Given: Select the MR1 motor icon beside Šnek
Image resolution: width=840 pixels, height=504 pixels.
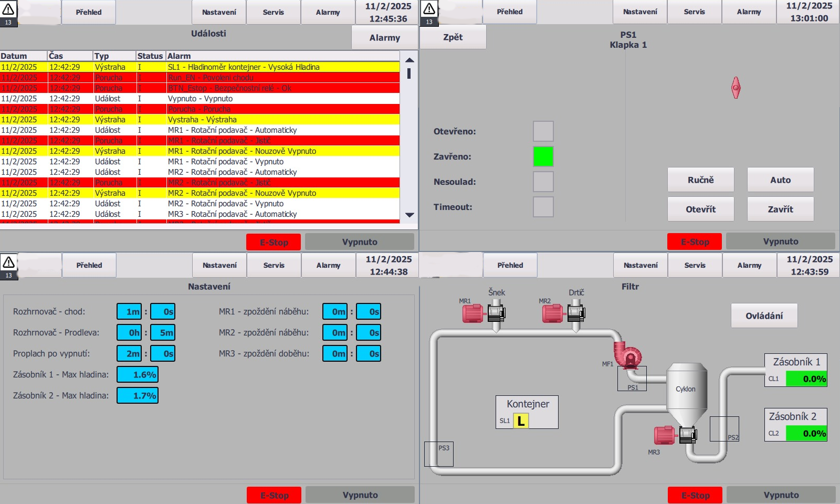Looking at the screenshot, I should pos(472,313).
